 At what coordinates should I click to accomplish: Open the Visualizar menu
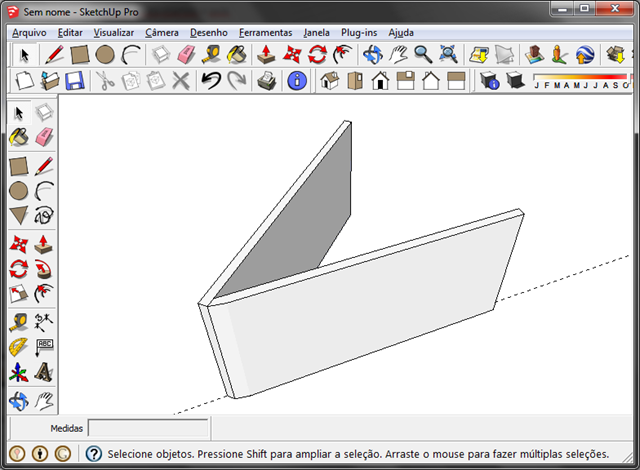click(x=113, y=33)
